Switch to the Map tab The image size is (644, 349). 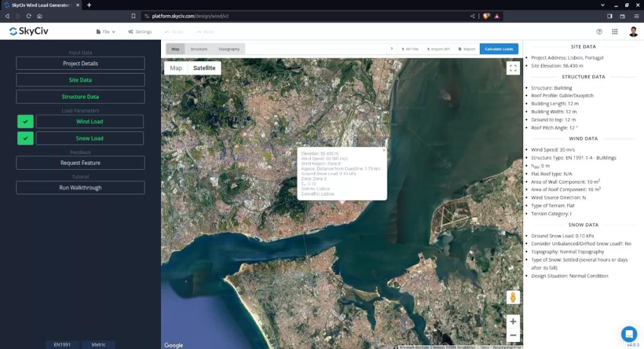(175, 49)
